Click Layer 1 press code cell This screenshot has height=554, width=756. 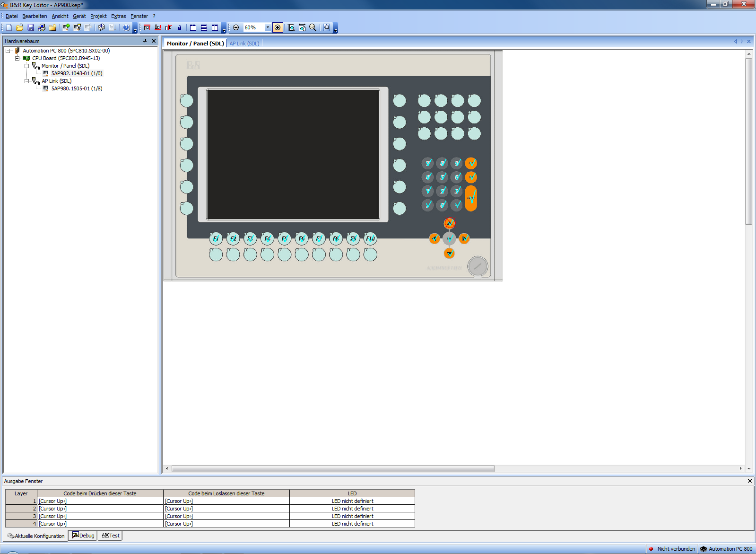[x=100, y=501]
